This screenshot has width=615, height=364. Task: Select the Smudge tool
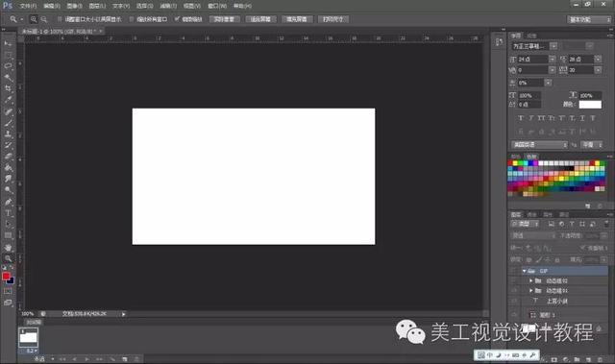tap(8, 179)
